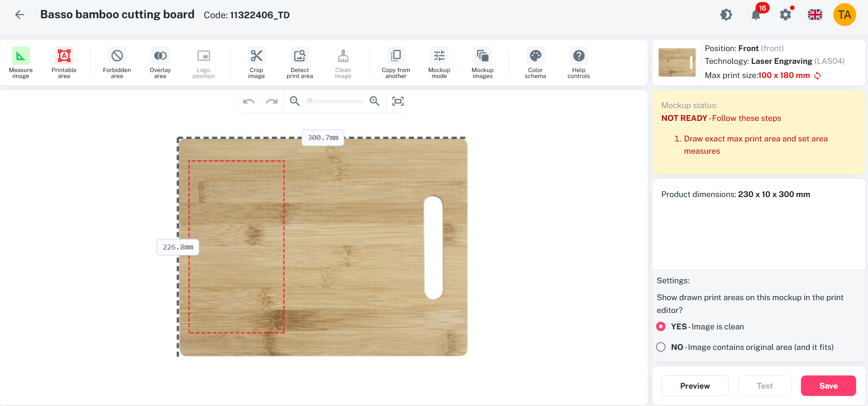Open Copy from another
The image size is (868, 406).
pos(396,63)
